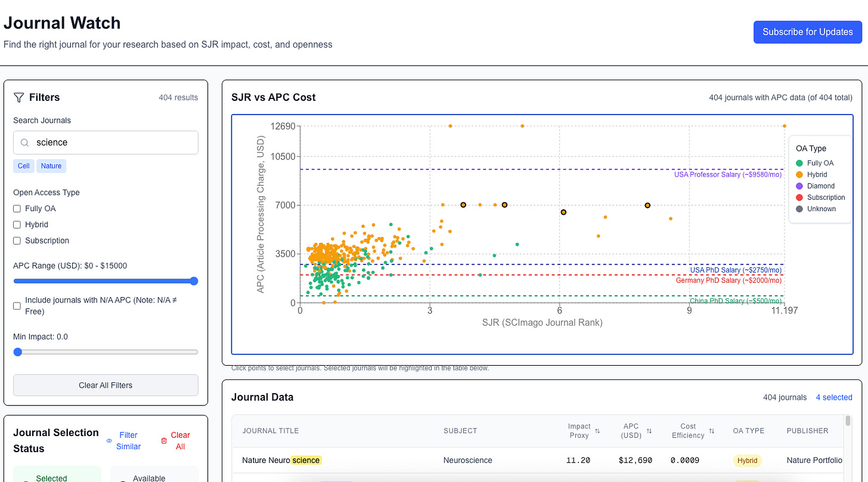Toggle Subscription legend entry
The height and width of the screenshot is (482, 868).
pos(820,197)
